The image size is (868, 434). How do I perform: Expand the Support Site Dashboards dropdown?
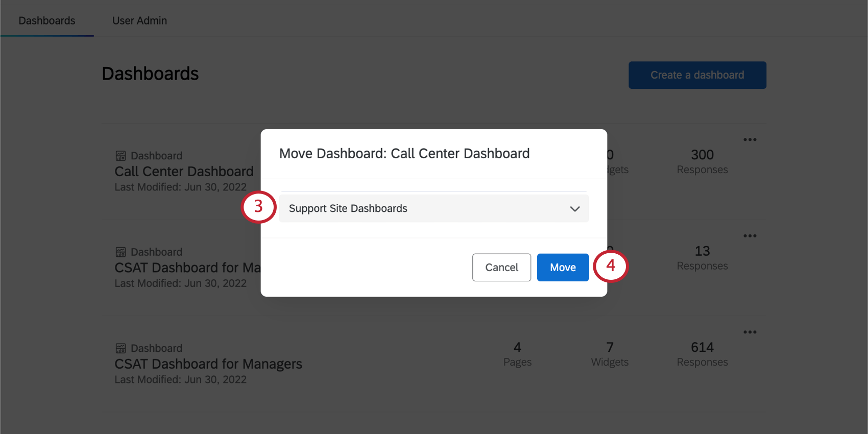(x=433, y=208)
